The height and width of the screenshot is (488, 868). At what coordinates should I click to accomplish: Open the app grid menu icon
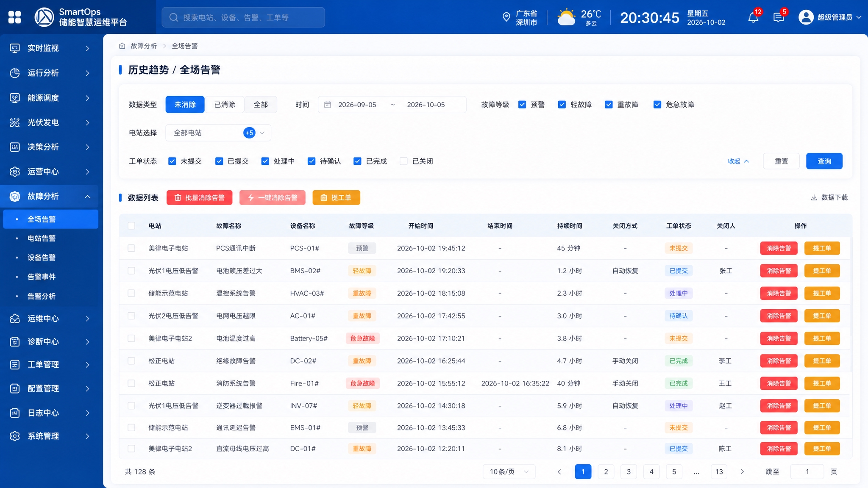click(x=14, y=17)
